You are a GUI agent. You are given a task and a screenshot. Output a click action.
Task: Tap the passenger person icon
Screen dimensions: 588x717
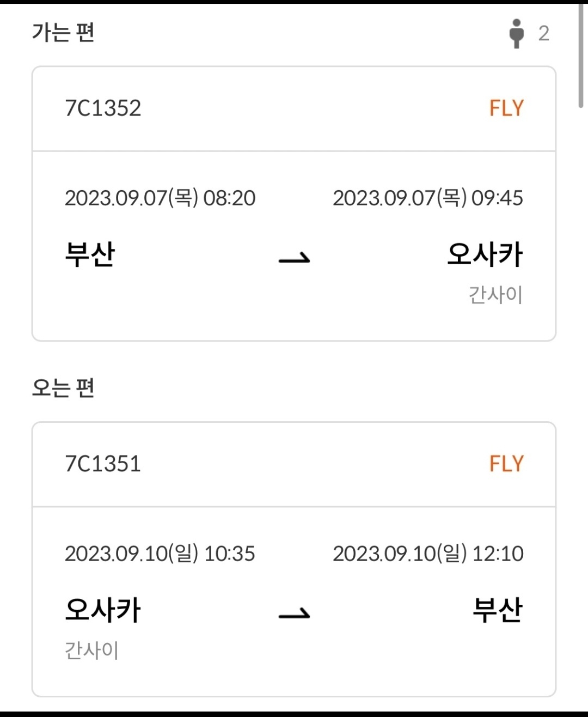click(517, 34)
